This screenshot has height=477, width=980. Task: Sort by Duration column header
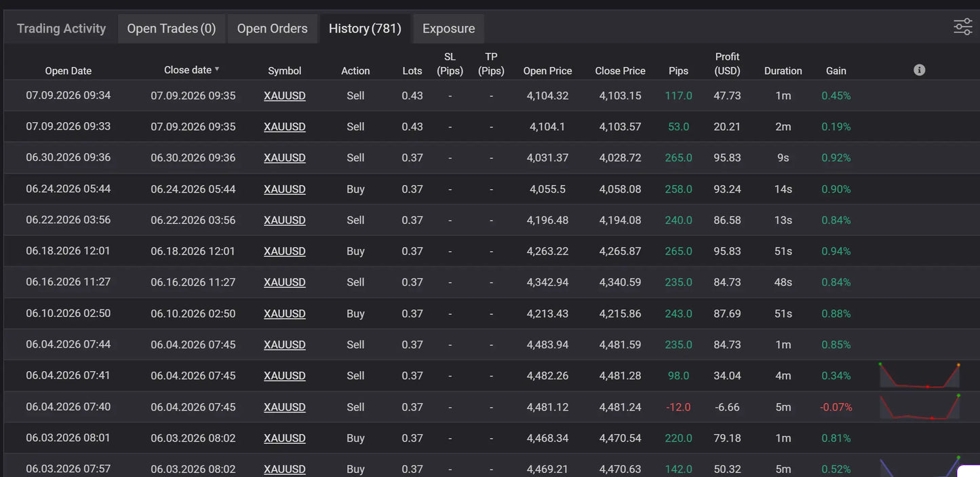coord(783,71)
